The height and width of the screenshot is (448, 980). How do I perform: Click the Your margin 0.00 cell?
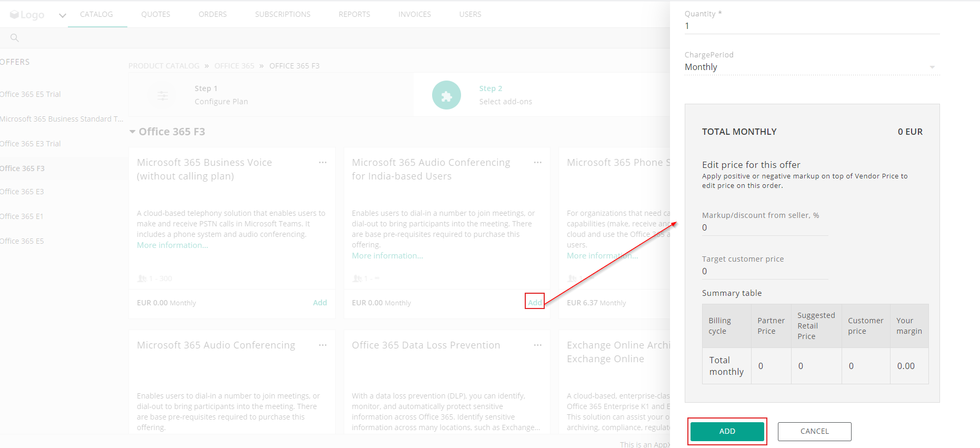pyautogui.click(x=909, y=366)
